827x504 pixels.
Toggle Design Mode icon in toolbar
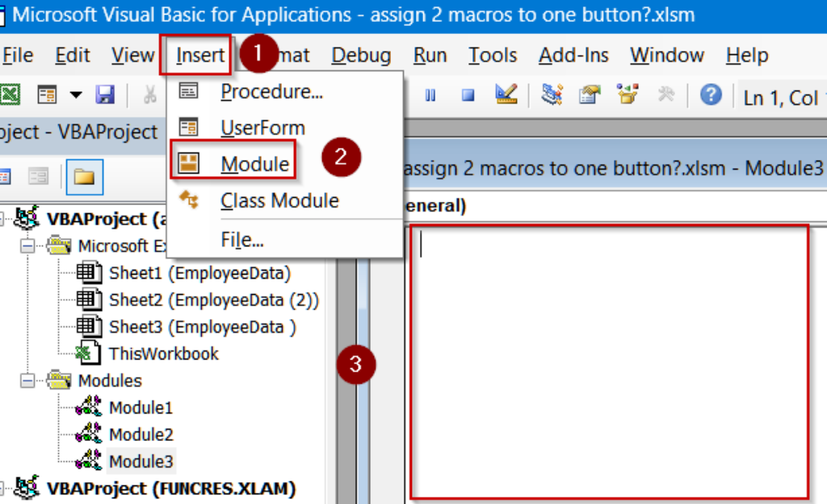point(506,94)
